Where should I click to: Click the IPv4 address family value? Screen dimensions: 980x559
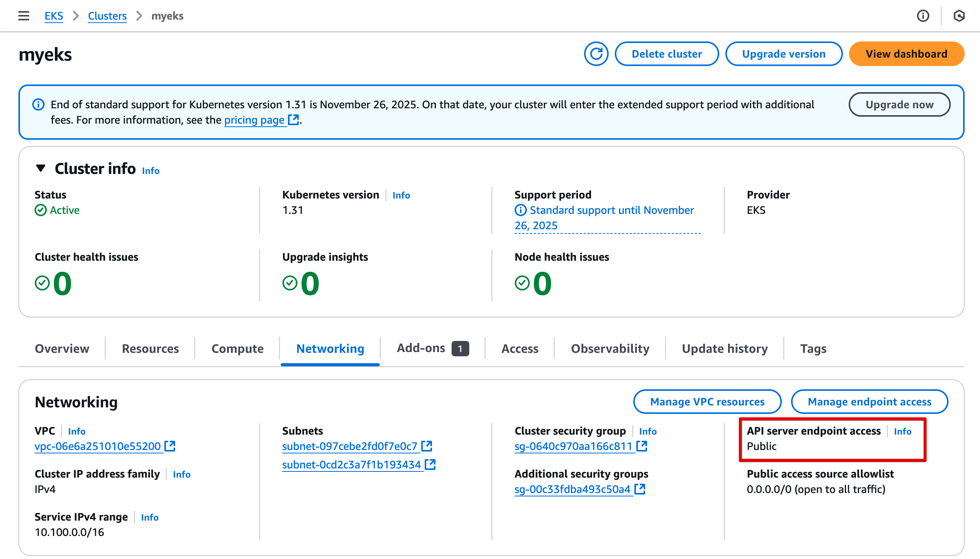[x=45, y=489]
